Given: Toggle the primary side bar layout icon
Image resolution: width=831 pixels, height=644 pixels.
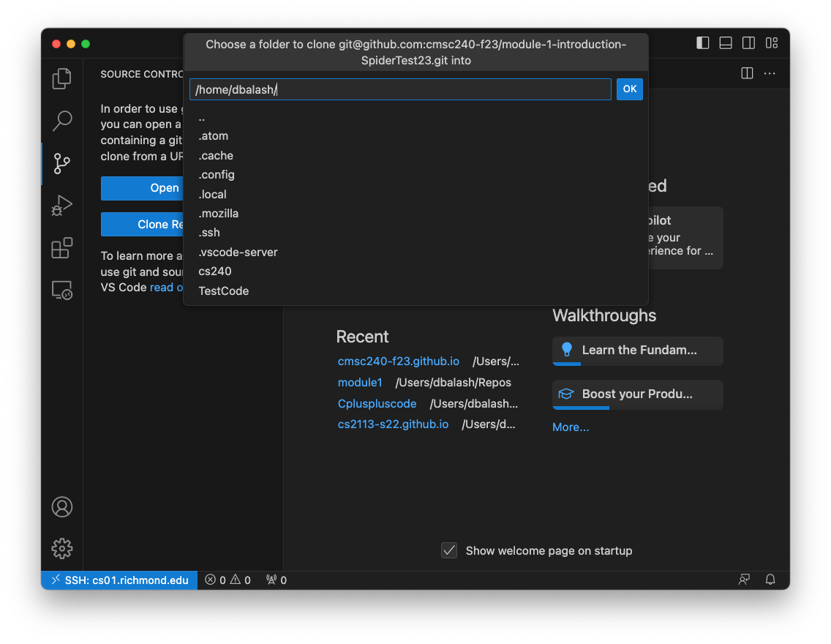Looking at the screenshot, I should 703,43.
